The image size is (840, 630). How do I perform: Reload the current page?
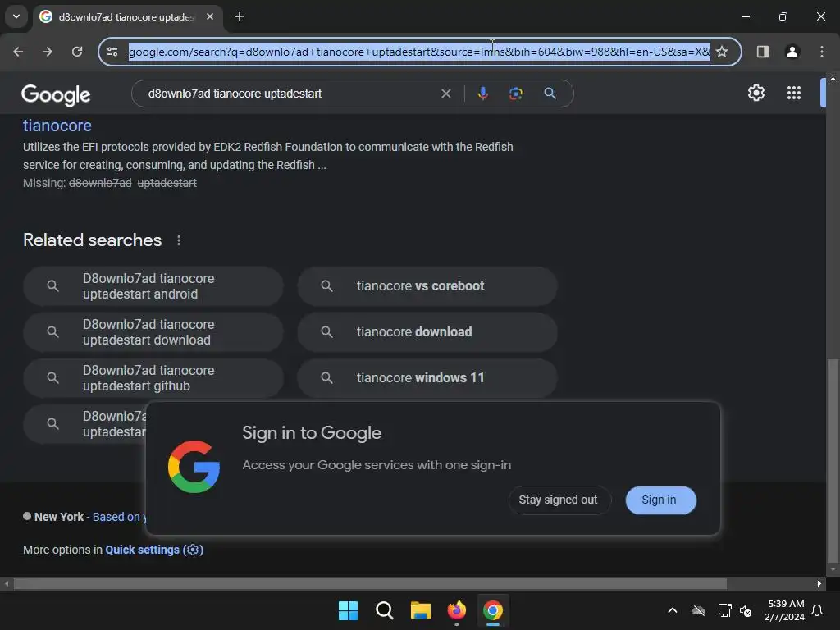coord(77,52)
